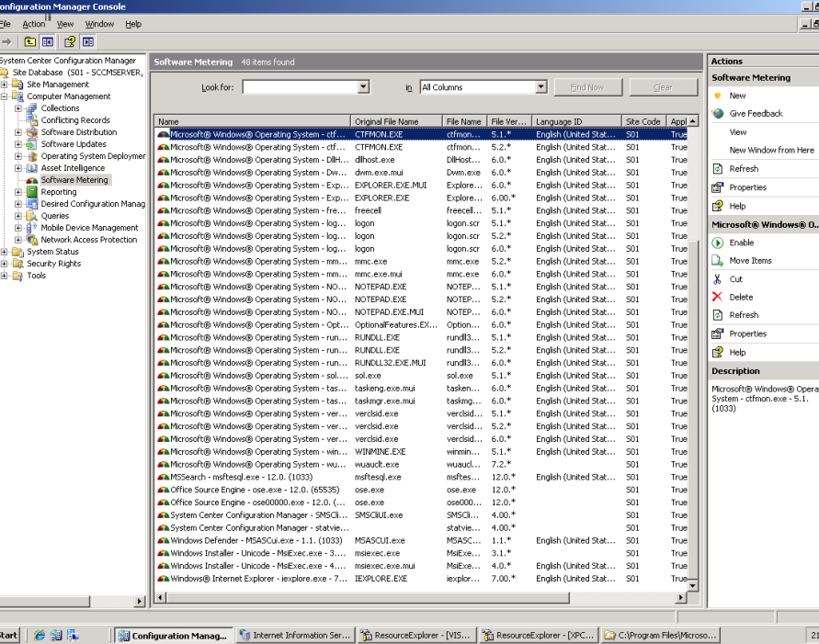Click the Windows Defender MSASCui.exe row icon
The width and height of the screenshot is (819, 644).
click(164, 541)
